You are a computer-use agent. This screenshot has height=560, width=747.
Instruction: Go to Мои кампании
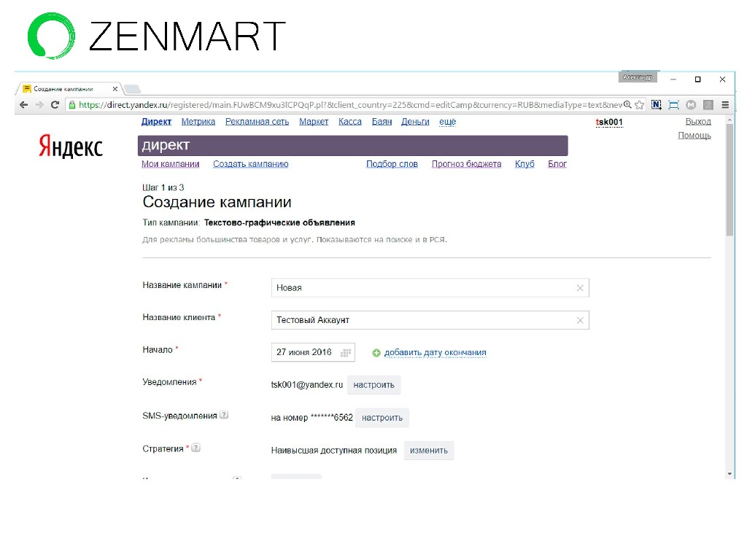click(x=170, y=164)
